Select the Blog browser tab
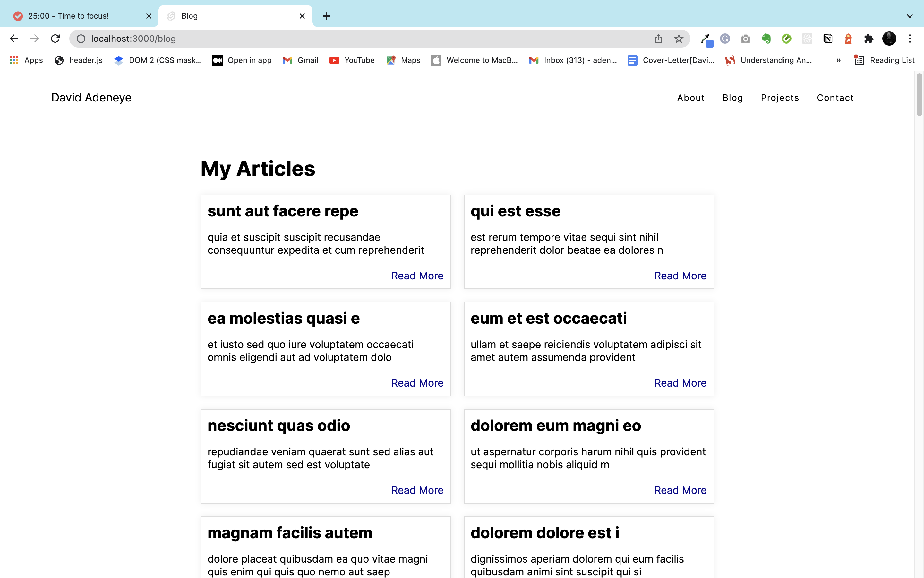 pos(235,16)
